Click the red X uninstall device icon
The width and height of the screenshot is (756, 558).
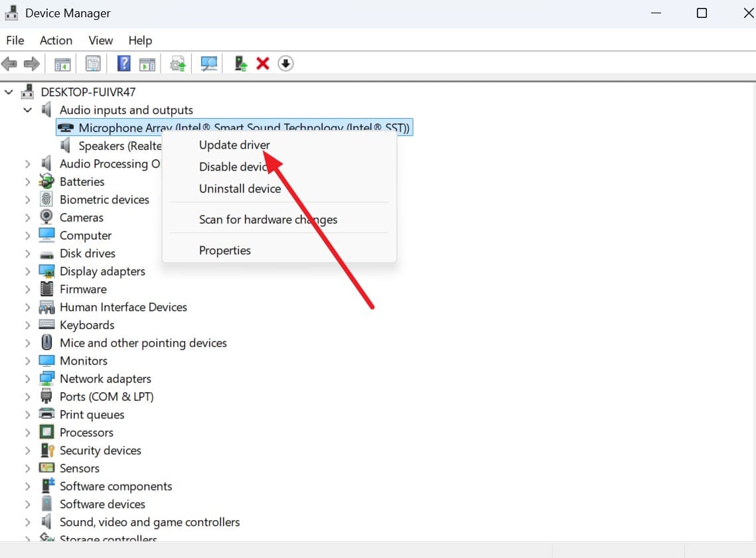tap(263, 64)
